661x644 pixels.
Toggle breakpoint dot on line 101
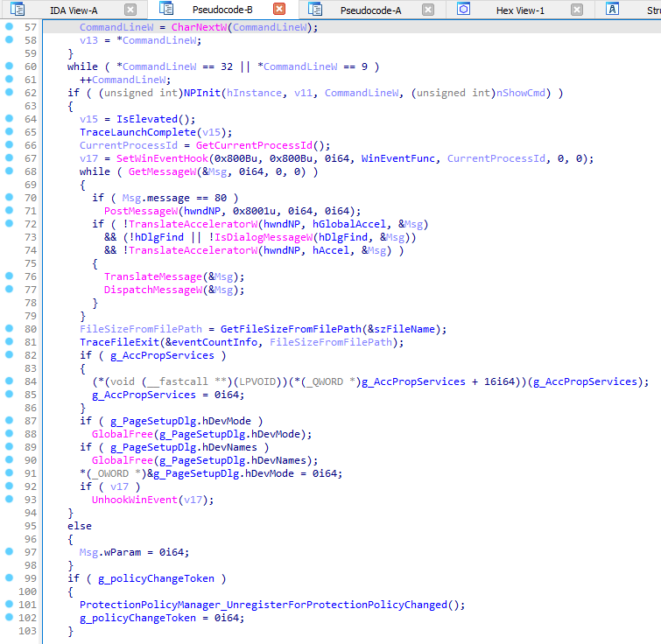click(9, 605)
